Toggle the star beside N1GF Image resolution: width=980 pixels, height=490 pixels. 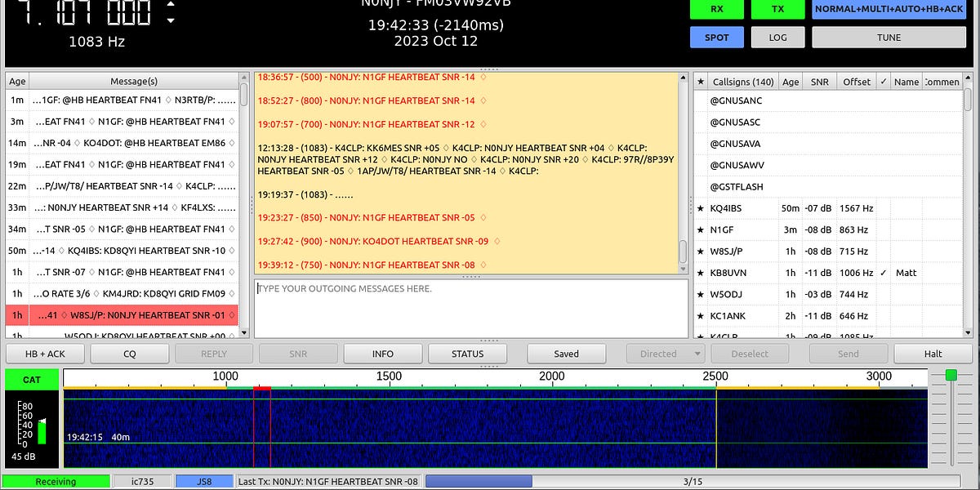700,229
